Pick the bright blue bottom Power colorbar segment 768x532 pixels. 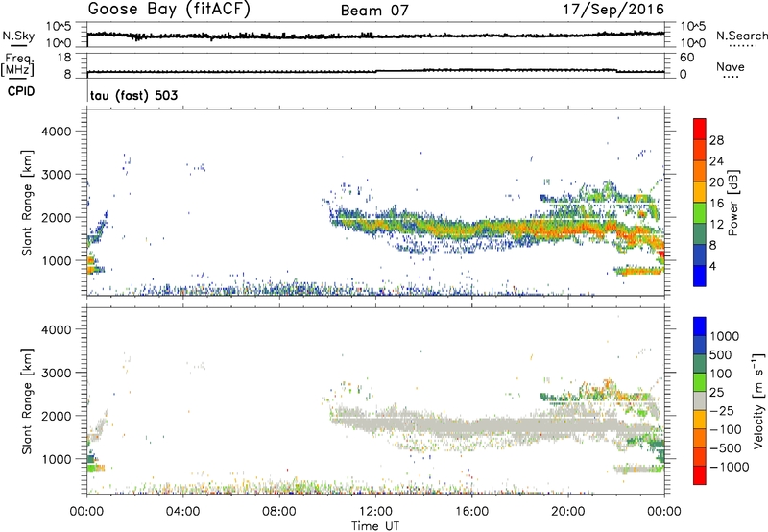[700, 276]
